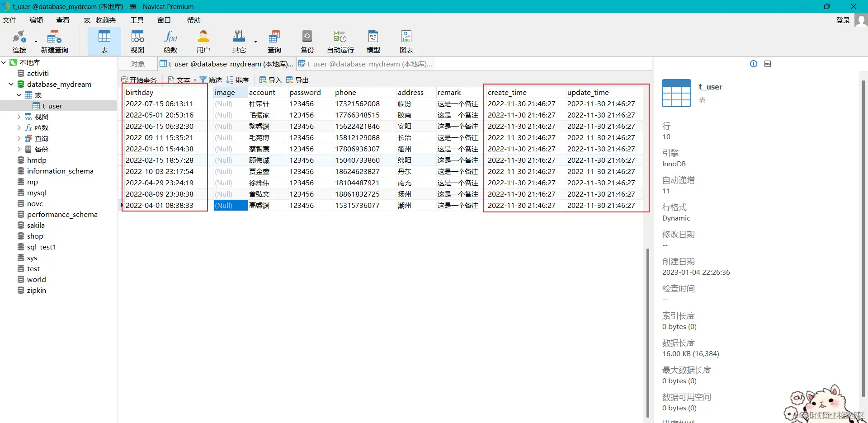Expand the 备份 tree node
The image size is (868, 423).
click(19, 149)
